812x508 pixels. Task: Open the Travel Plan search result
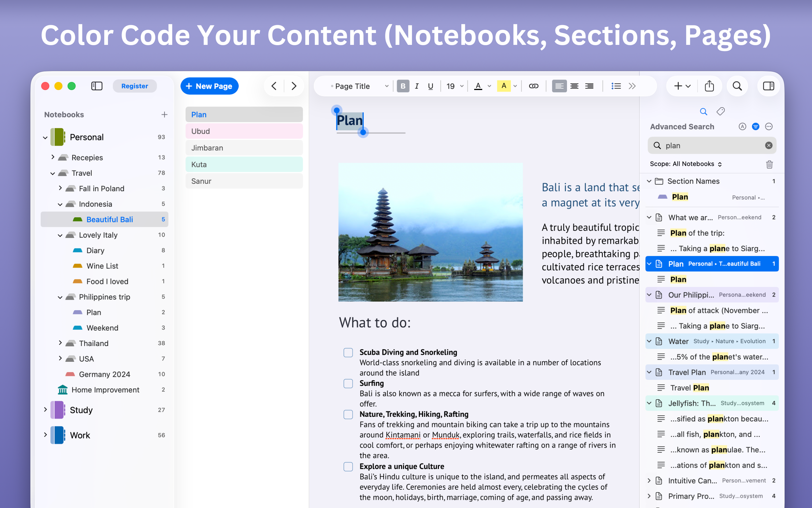712,372
